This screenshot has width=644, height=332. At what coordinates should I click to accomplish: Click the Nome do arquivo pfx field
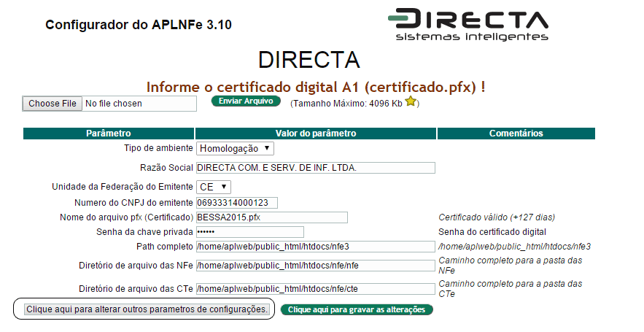pyautogui.click(x=272, y=217)
